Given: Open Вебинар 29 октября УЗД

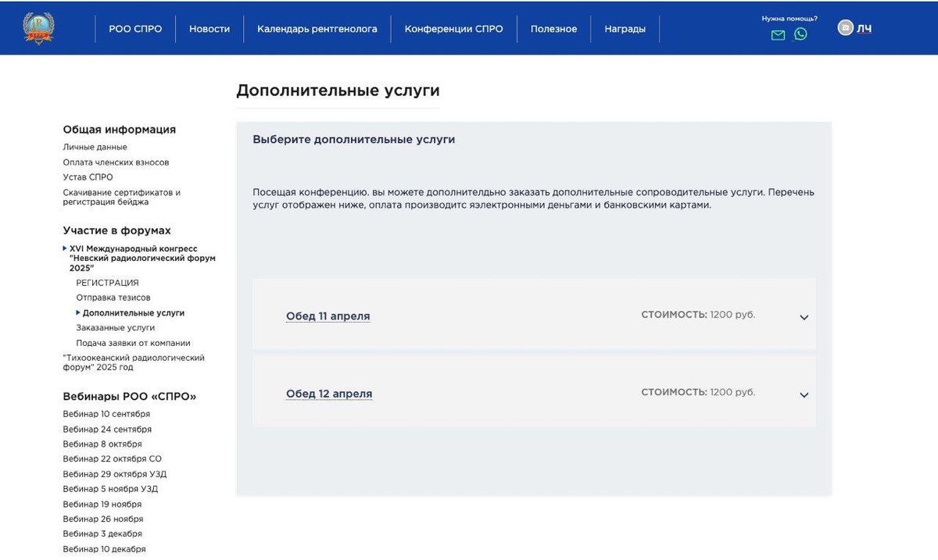Looking at the screenshot, I should [x=114, y=474].
